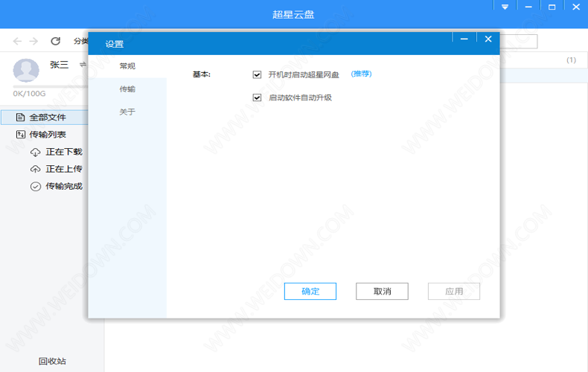Open 传输列表 in the sidebar

tap(47, 135)
